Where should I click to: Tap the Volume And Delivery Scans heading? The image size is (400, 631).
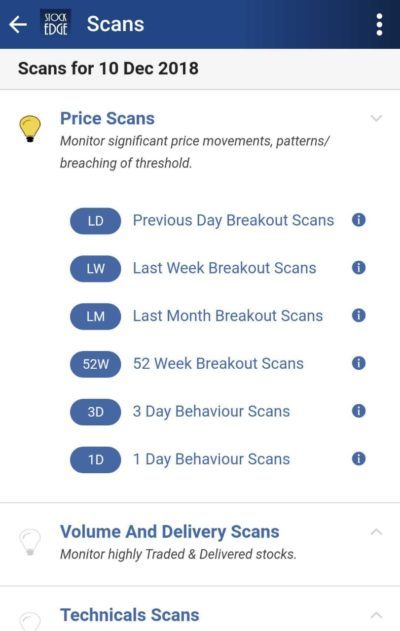(169, 532)
